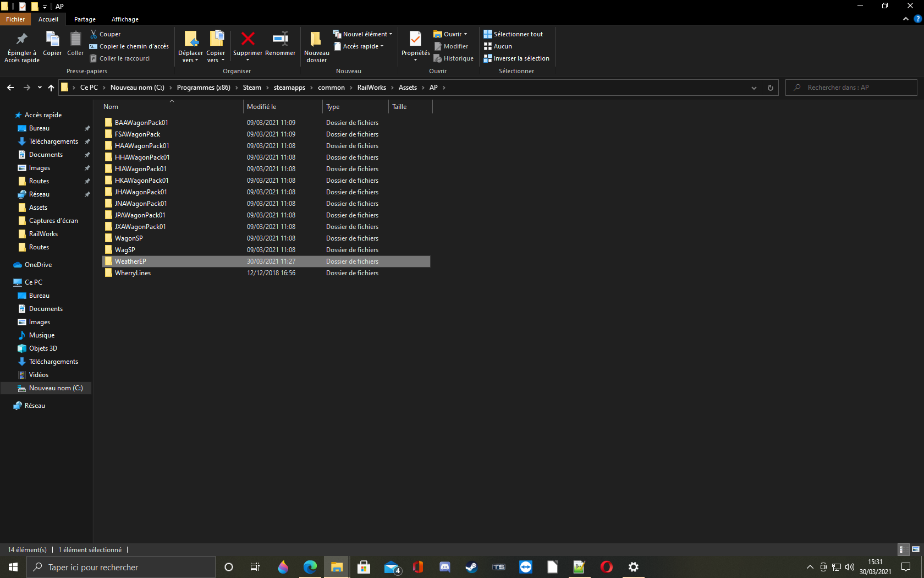Click Assets in the address breadcrumb
Image resolution: width=924 pixels, height=578 pixels.
(408, 88)
